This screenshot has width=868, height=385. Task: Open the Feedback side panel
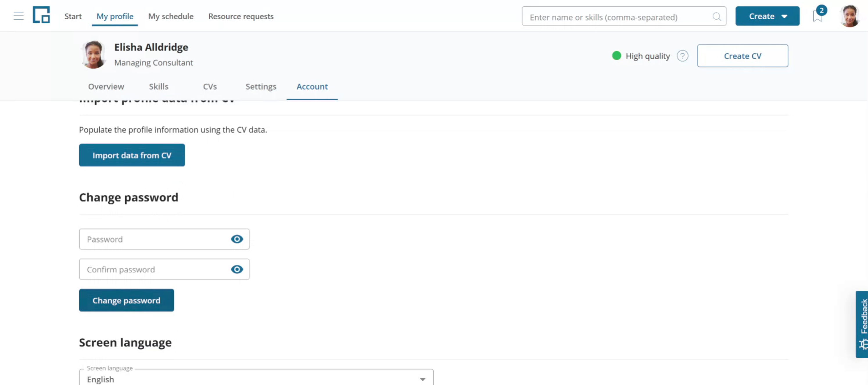[x=862, y=324]
